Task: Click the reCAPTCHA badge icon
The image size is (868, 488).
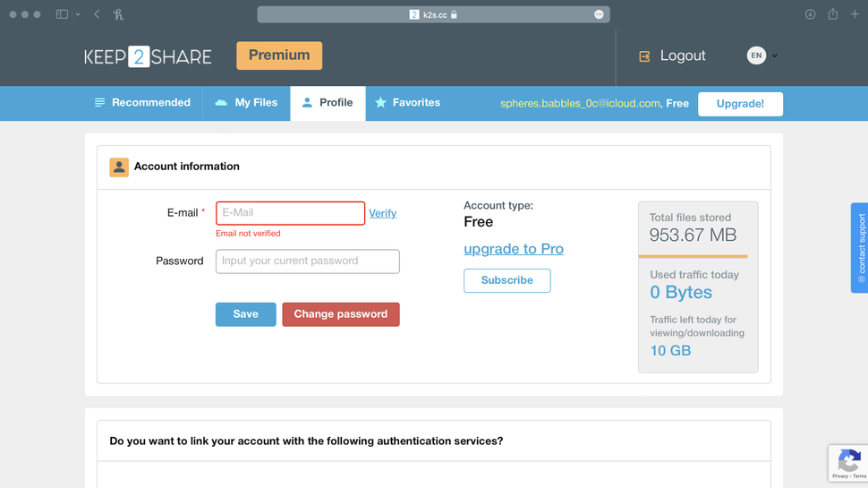Action: pos(847,462)
